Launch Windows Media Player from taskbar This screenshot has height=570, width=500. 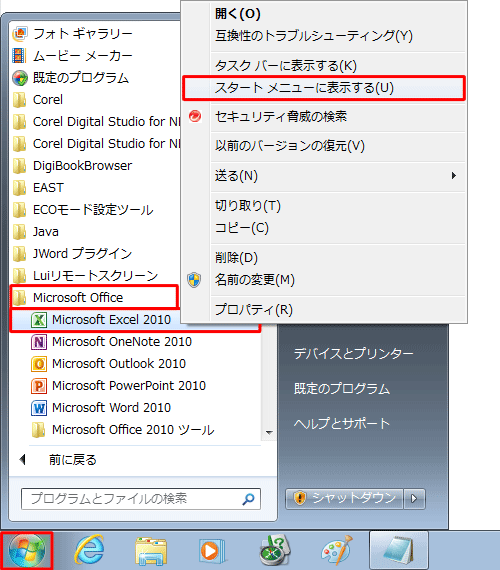[x=212, y=551]
